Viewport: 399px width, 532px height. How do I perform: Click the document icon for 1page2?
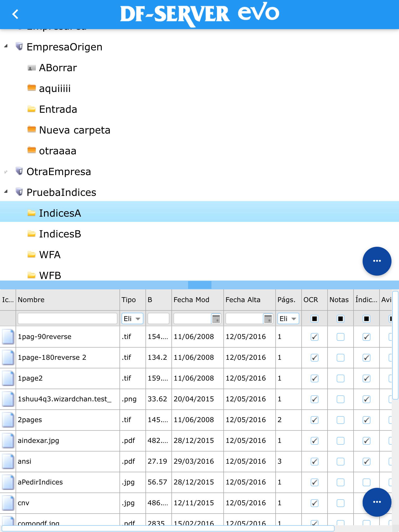pyautogui.click(x=8, y=378)
